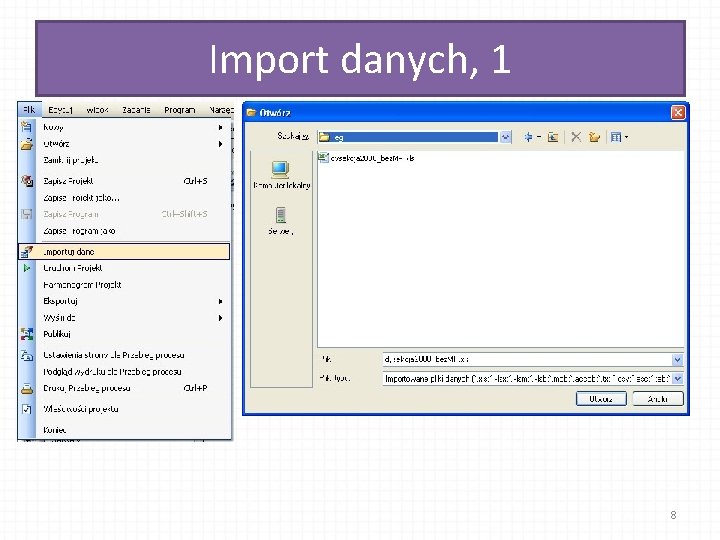Expand the Wyślij do submenu arrow
The height and width of the screenshot is (540, 720).
coord(220,318)
